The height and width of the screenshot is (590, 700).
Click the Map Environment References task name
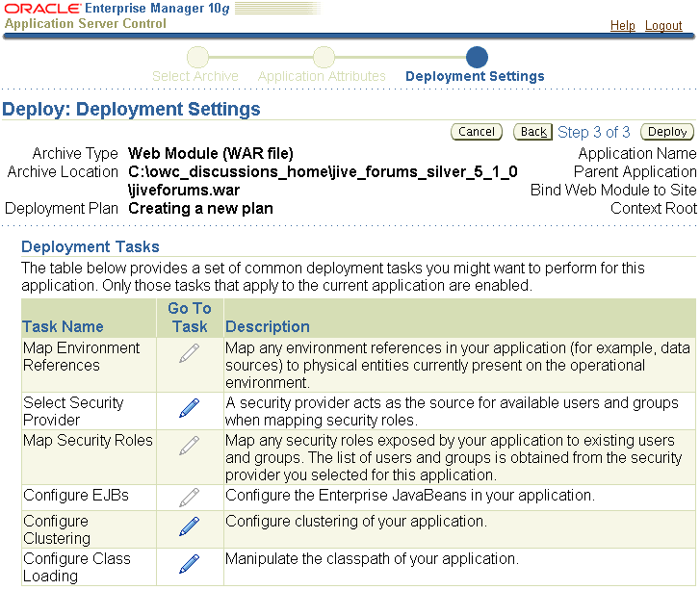click(x=81, y=356)
